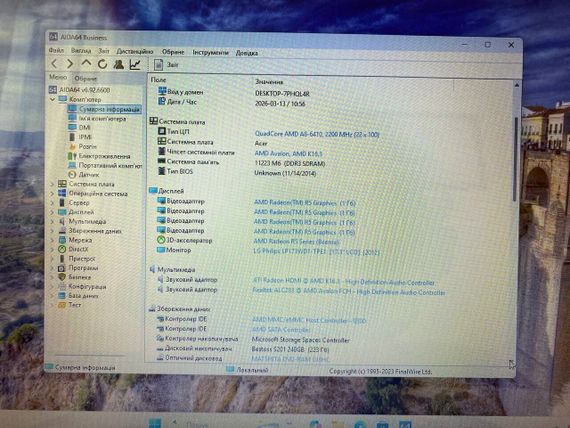The height and width of the screenshot is (428, 570).
Task: Expand the Сервер tree branch
Action: click(52, 203)
